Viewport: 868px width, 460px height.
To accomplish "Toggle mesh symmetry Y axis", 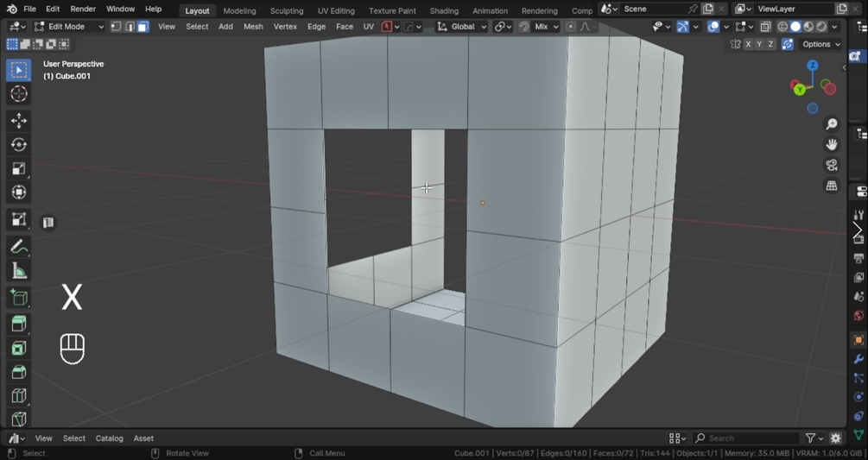I will [759, 44].
